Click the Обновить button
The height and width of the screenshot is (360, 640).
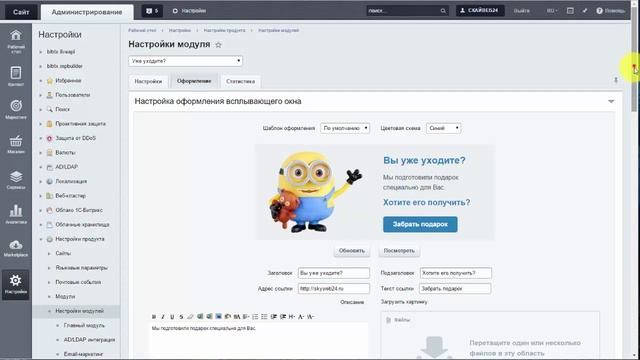pos(351,251)
